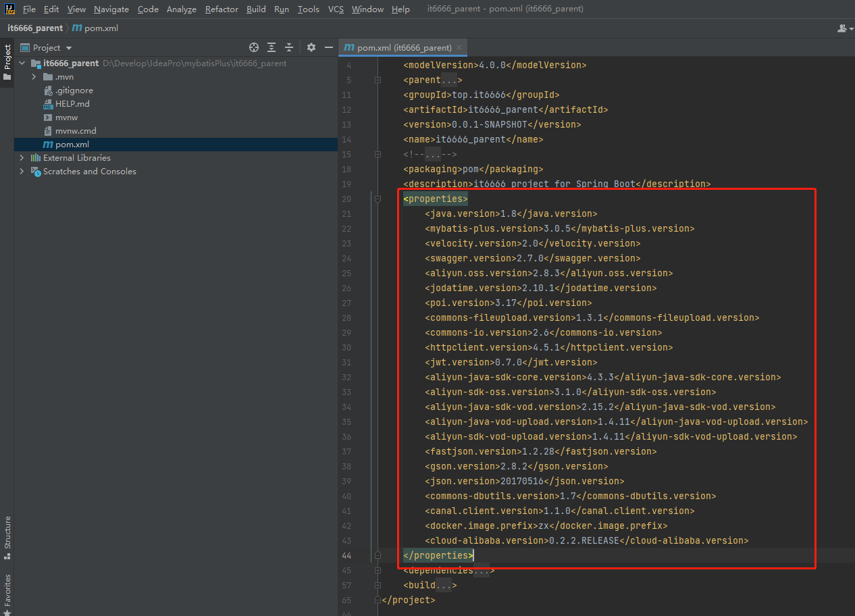The width and height of the screenshot is (855, 616).
Task: Toggle the Project side tool window tab
Action: [x=7, y=62]
